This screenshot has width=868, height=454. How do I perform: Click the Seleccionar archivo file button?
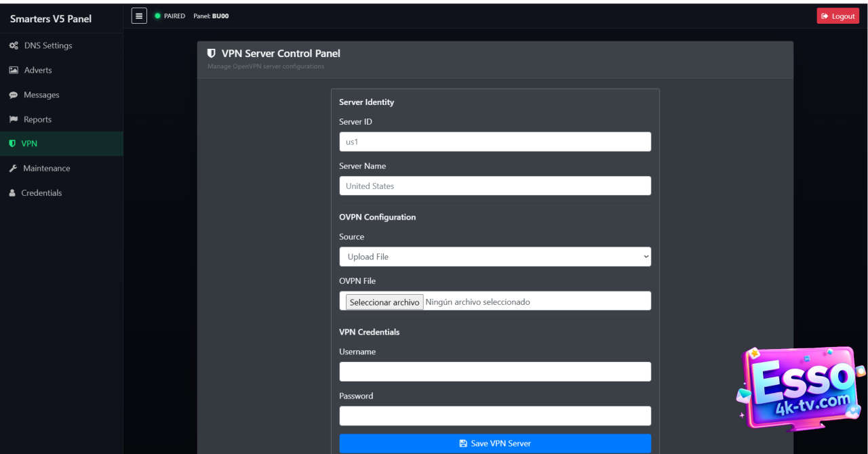pyautogui.click(x=384, y=302)
